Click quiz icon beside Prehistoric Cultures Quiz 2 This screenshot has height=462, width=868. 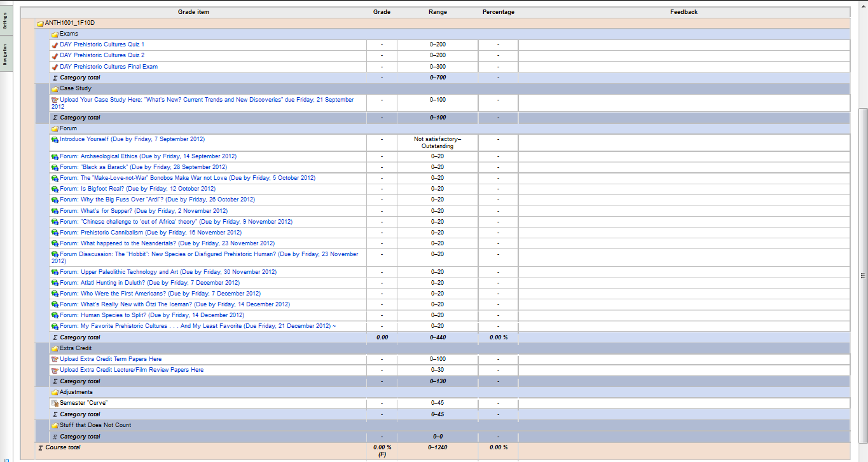point(55,56)
